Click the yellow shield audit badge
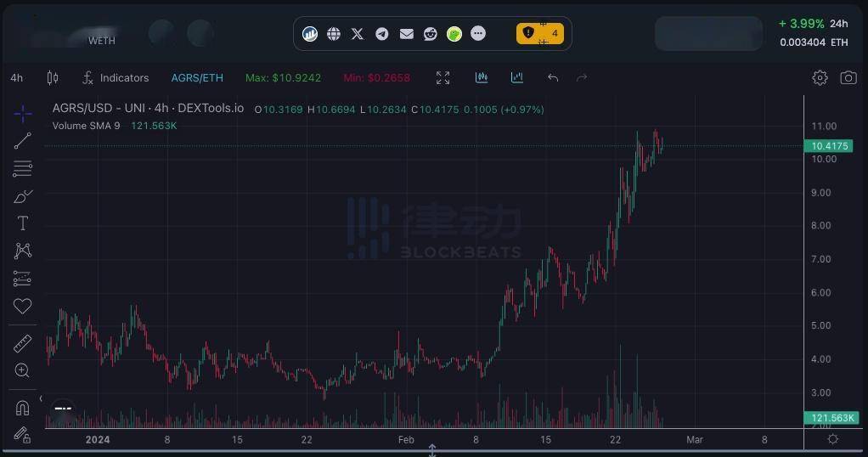This screenshot has width=868, height=457. click(540, 34)
